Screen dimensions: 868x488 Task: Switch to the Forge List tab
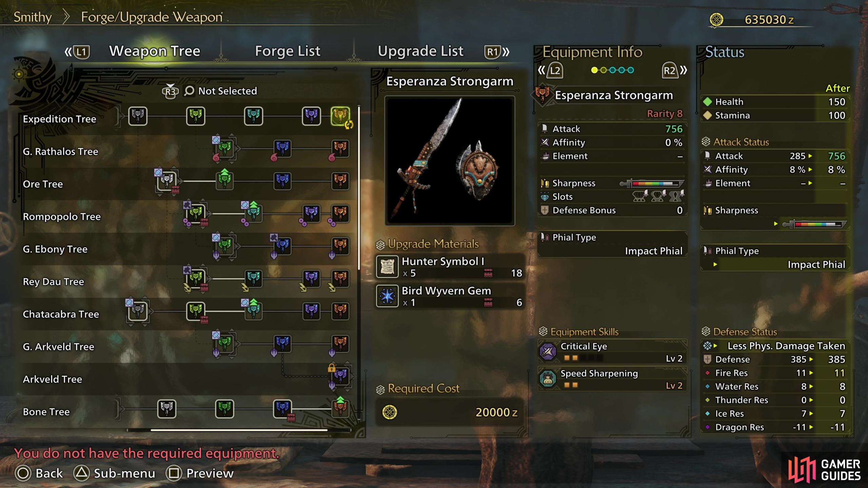288,51
